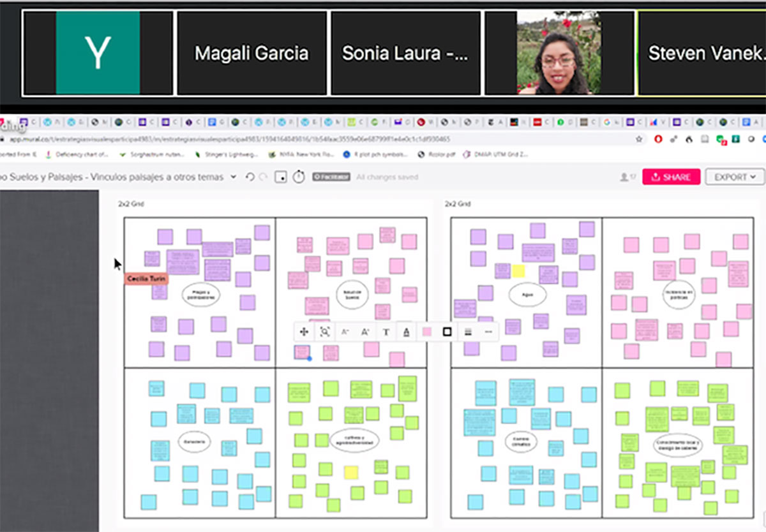Click the SHARE button
Viewport: 766px width, 532px height.
tap(671, 177)
